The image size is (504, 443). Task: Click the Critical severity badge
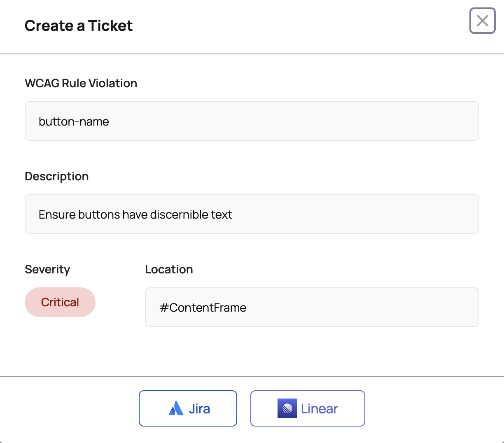point(60,302)
